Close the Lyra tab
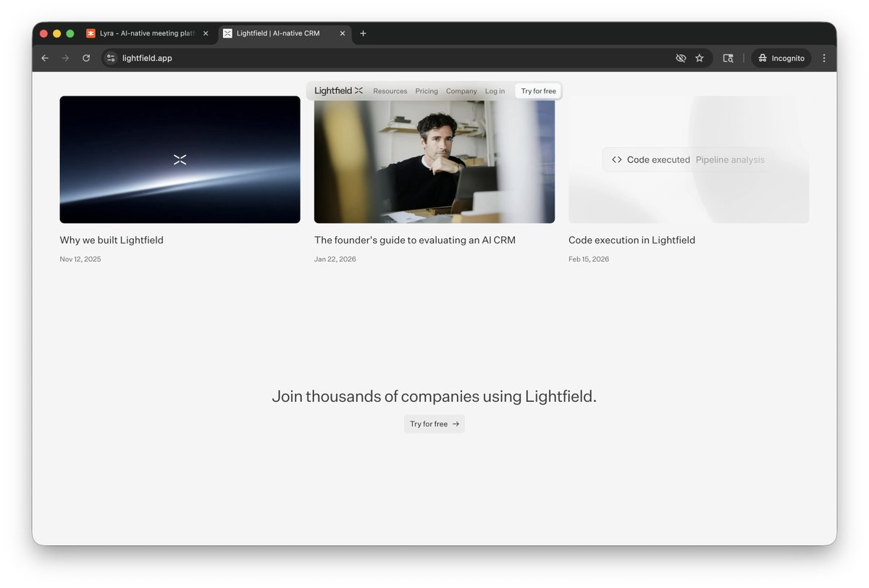Viewport: 869px width, 588px height. pyautogui.click(x=206, y=33)
